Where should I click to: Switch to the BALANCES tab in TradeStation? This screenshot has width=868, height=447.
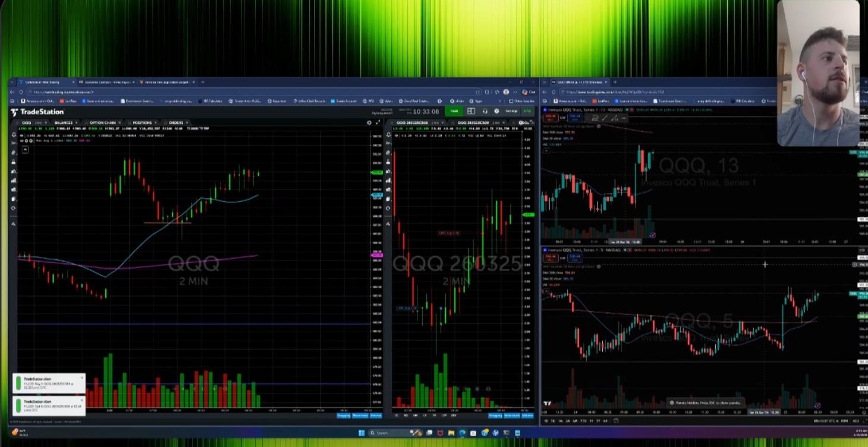point(64,122)
